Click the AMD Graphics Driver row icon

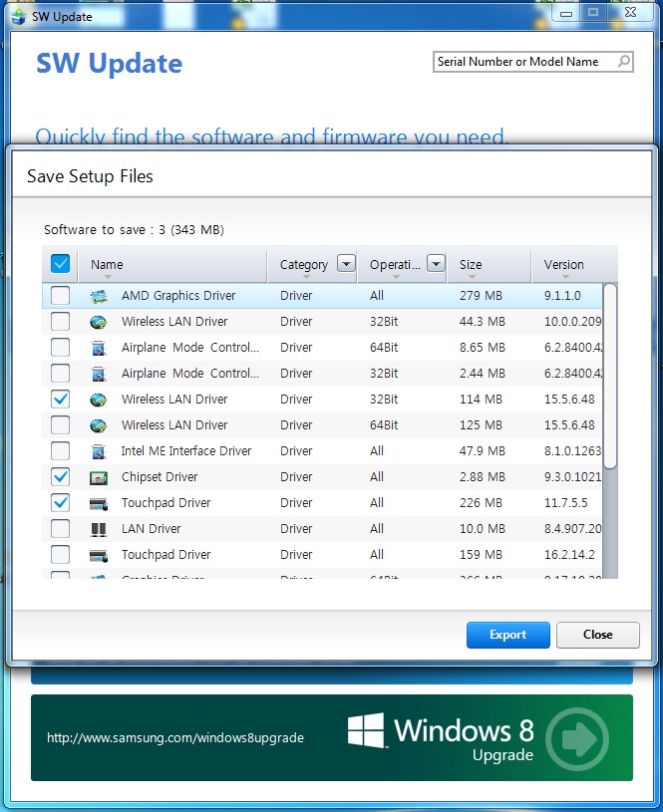click(99, 296)
